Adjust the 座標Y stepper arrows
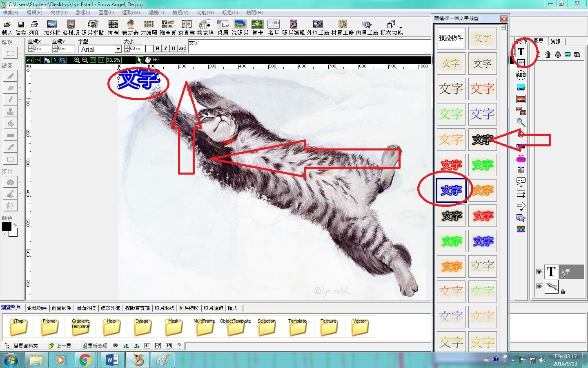 55,49
